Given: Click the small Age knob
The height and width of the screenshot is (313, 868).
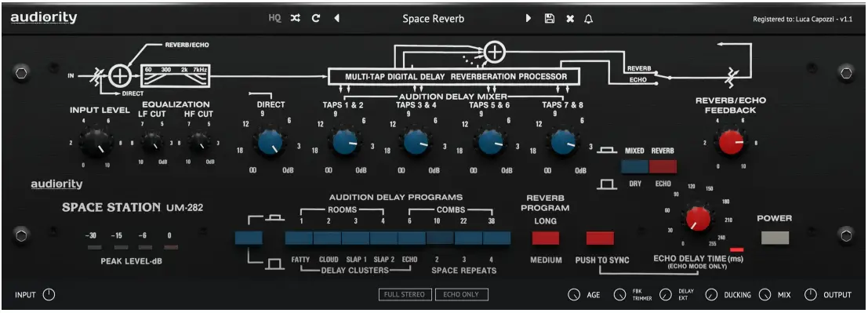Looking at the screenshot, I should point(574,295).
